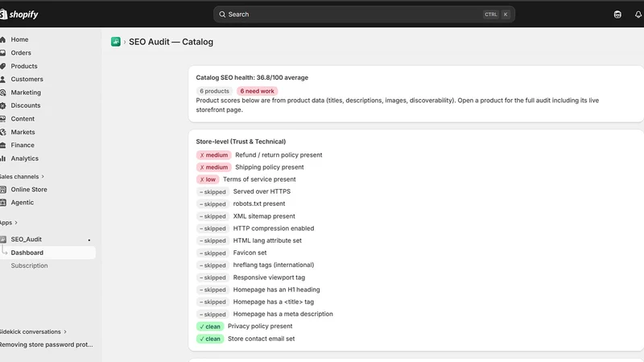Click the clean badge for Store contact email
Screen dimensions: 644x362
(210, 339)
